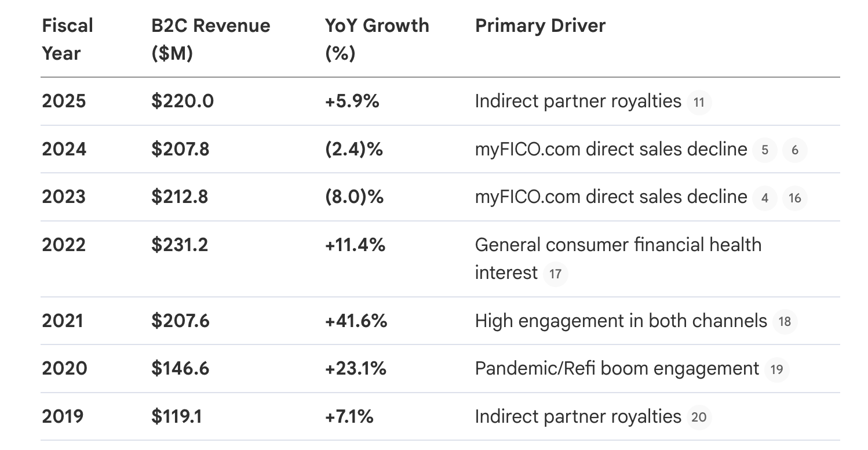The image size is (868, 450).
Task: Select the B2C Revenue ($M) column header
Action: [210, 39]
